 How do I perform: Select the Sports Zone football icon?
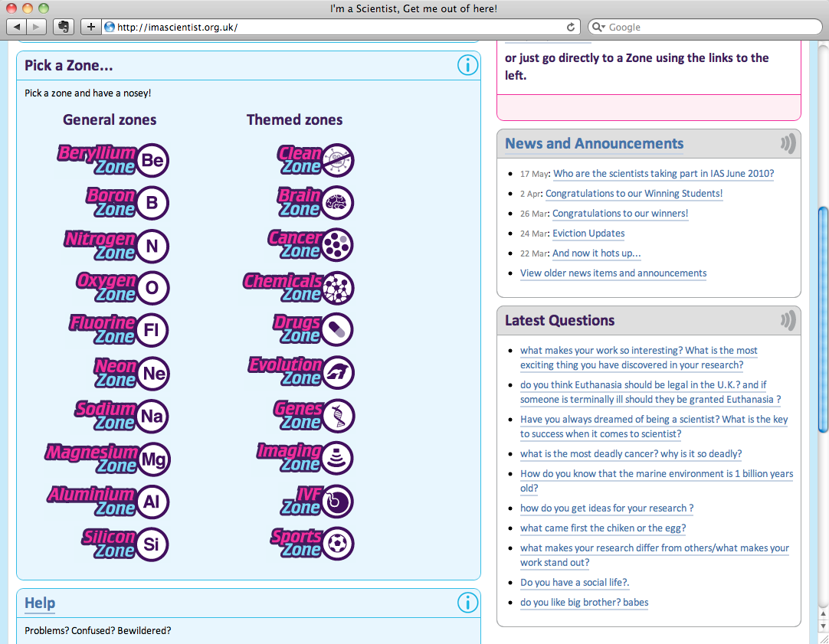click(x=337, y=543)
